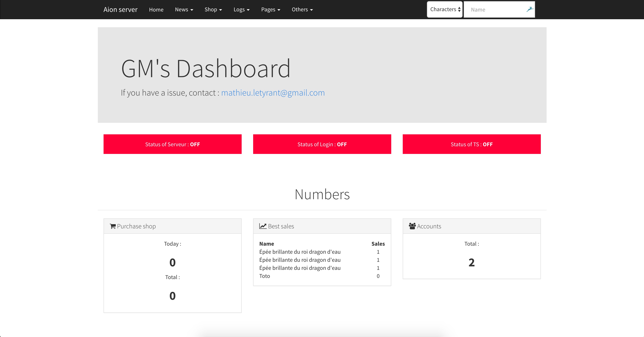Click the users group icon beside Accounts
The width and height of the screenshot is (644, 337).
412,226
